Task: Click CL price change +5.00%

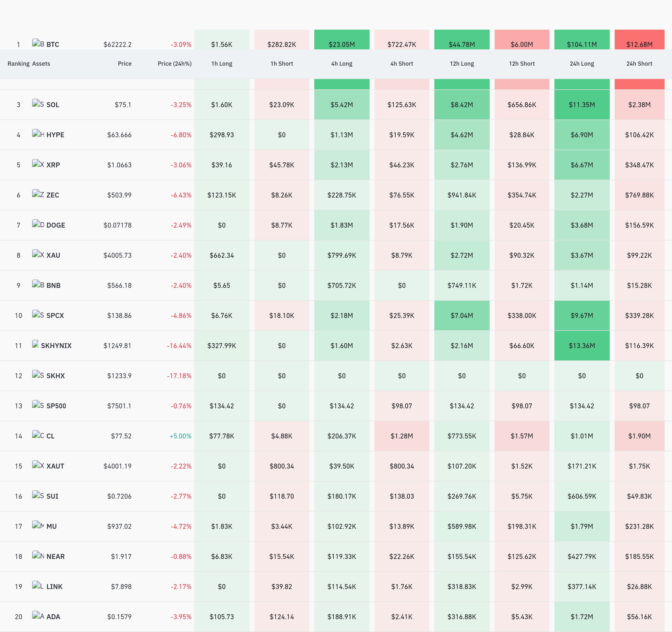Action: click(180, 436)
